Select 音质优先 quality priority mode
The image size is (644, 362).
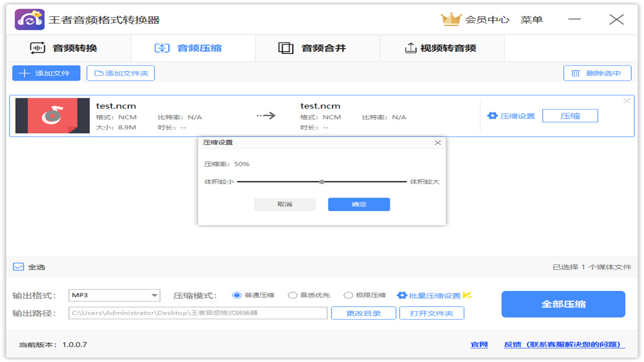[x=292, y=295]
